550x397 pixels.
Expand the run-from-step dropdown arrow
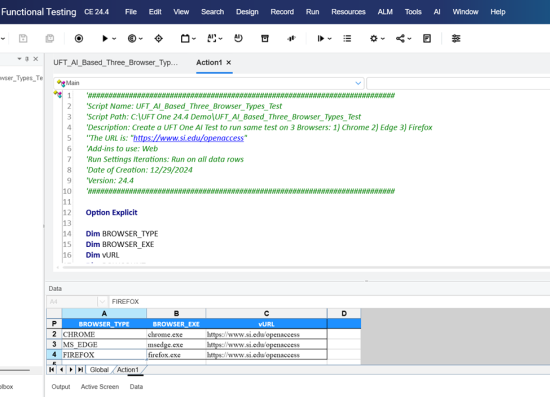tap(329, 39)
